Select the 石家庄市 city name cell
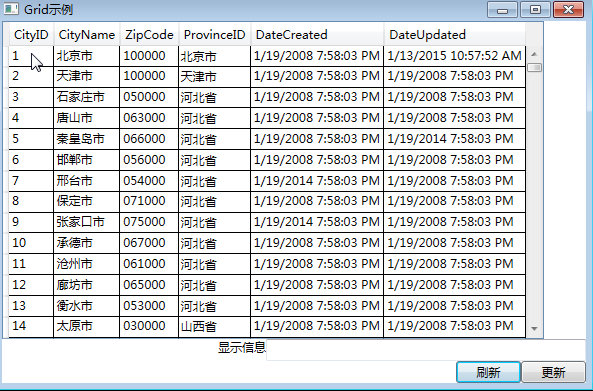The width and height of the screenshot is (593, 391). click(x=87, y=97)
